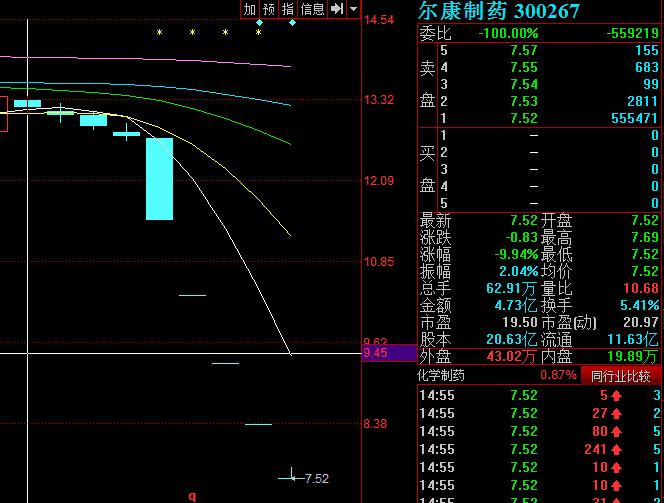Viewport: 664px width, 503px height.
Task: Click the 指 indicator button
Action: click(288, 9)
